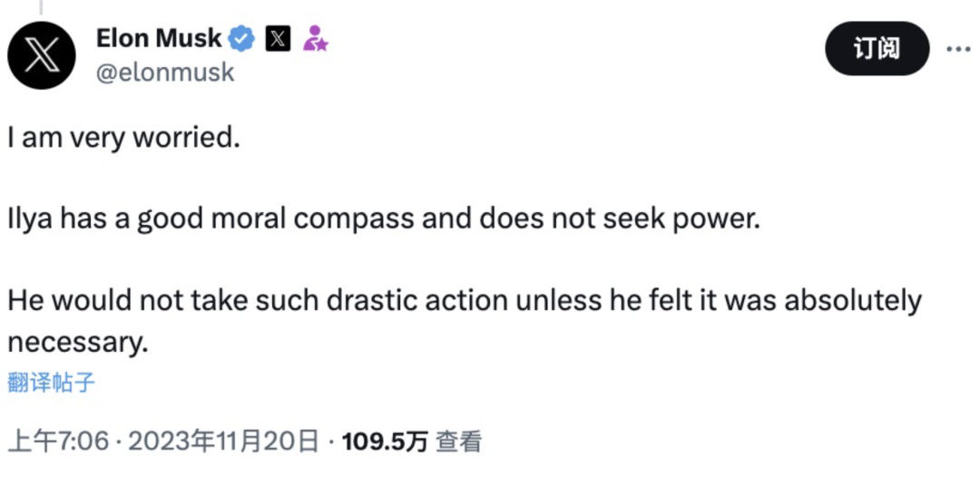
Task: Click the final word "necessary."
Action: [76, 343]
